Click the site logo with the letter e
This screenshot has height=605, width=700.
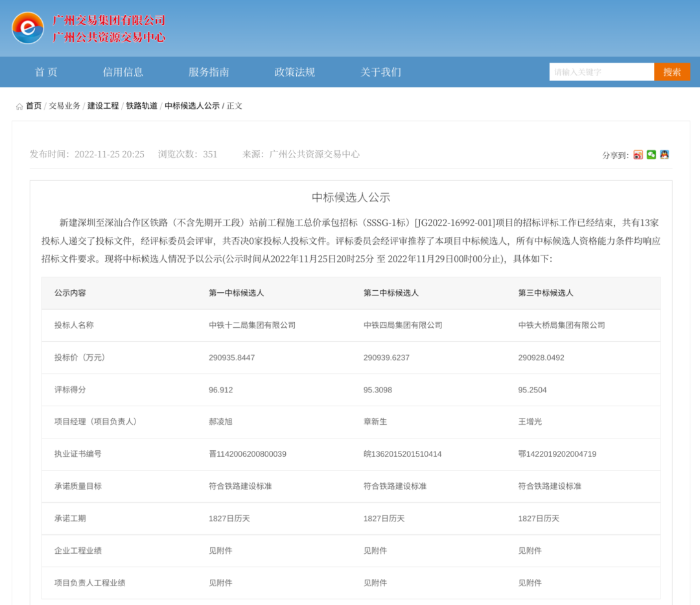point(28,28)
